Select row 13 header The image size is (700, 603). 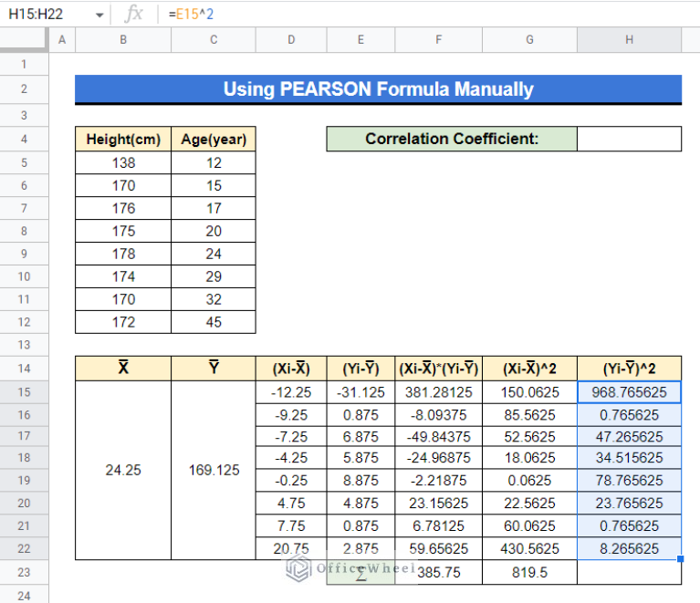pos(24,345)
